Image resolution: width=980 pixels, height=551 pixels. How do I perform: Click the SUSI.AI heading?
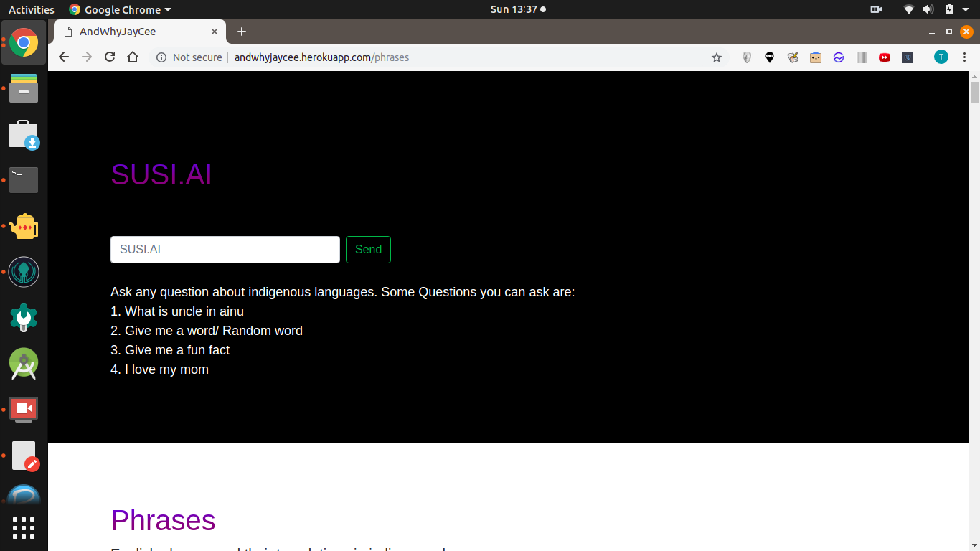pos(161,174)
